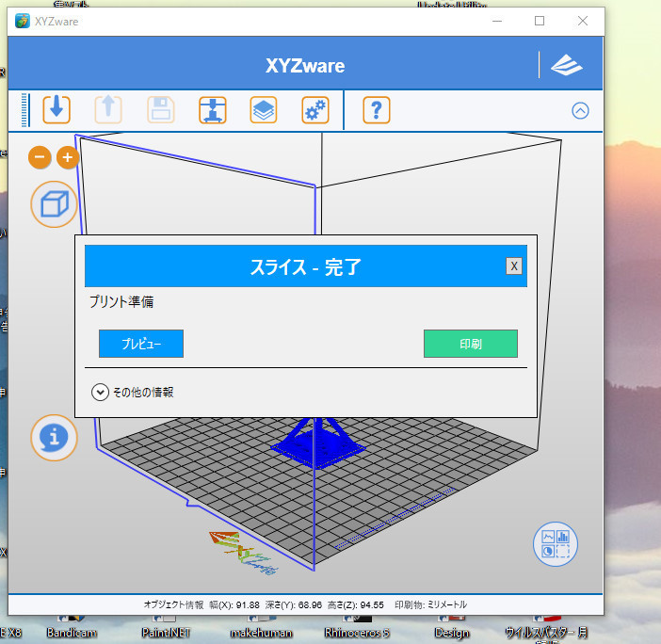The image size is (661, 644).
Task: Open the makehuman desktop shortcut
Action: pos(261,628)
